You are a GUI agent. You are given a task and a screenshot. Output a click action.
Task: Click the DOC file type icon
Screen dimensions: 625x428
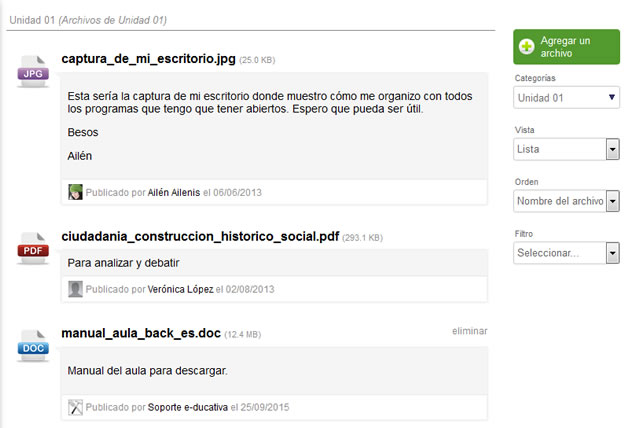33,346
